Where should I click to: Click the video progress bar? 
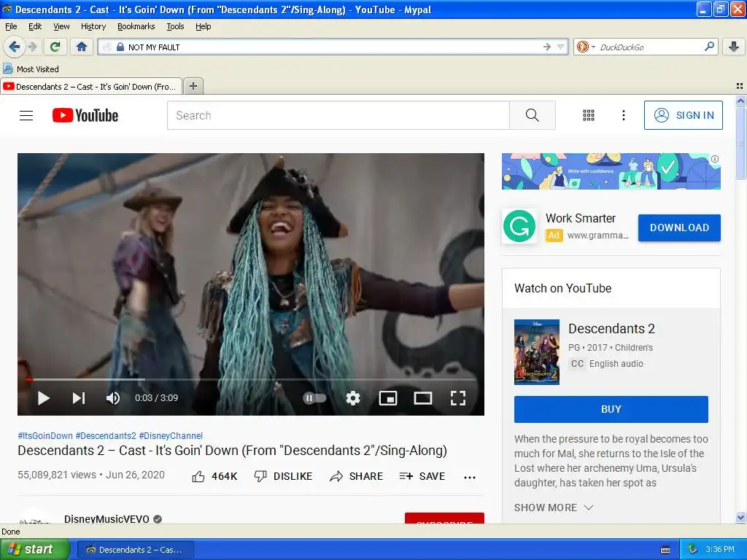pos(251,379)
